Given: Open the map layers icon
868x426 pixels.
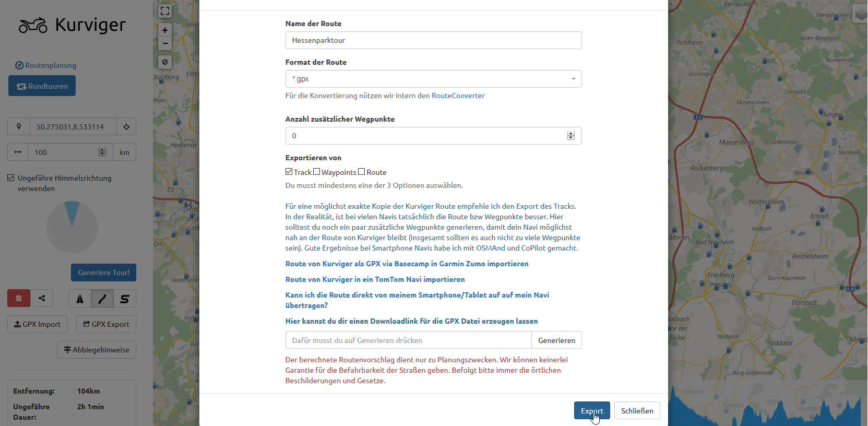Looking at the screenshot, I should (x=860, y=15).
